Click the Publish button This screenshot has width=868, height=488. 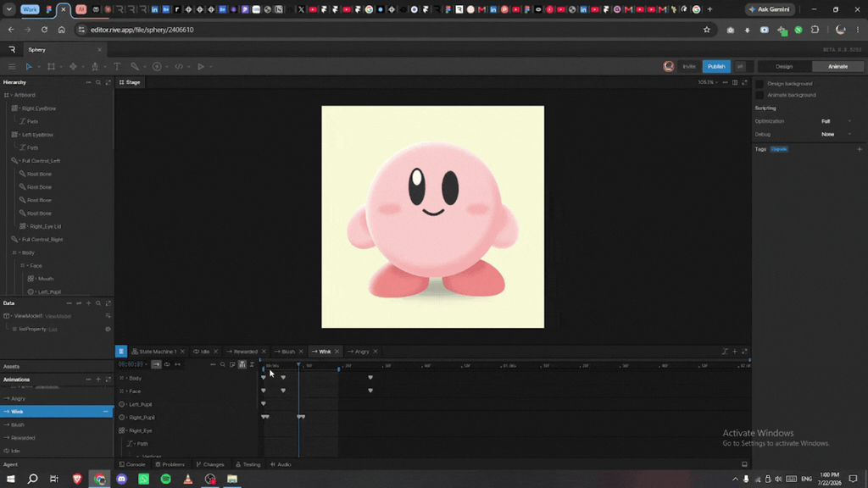click(x=716, y=66)
